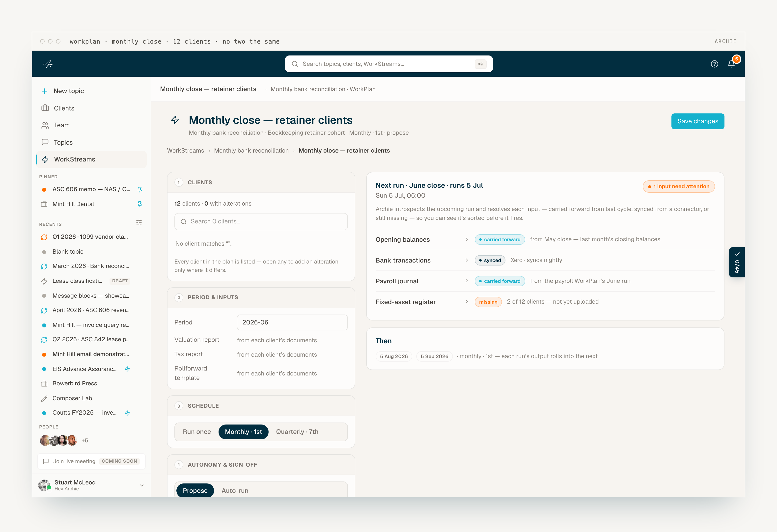The image size is (777, 532).
Task: Open WorkStreams in the sidebar menu
Action: coord(91,160)
